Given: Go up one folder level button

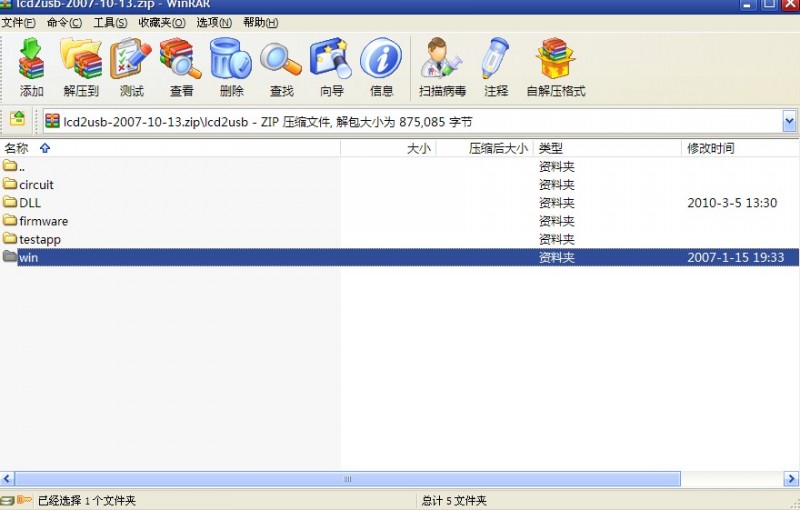Looking at the screenshot, I should click(x=18, y=120).
